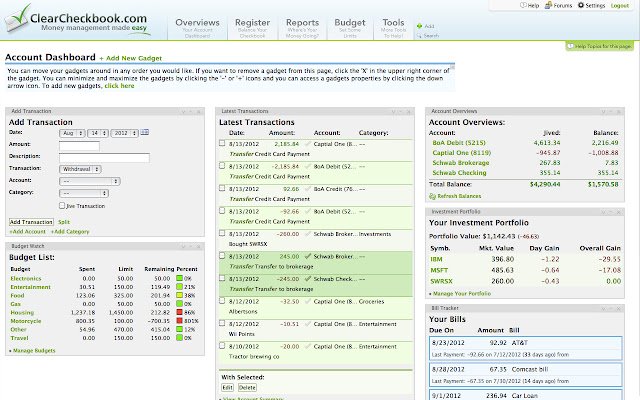Open the Category dropdown in Add Transaction

(84, 193)
